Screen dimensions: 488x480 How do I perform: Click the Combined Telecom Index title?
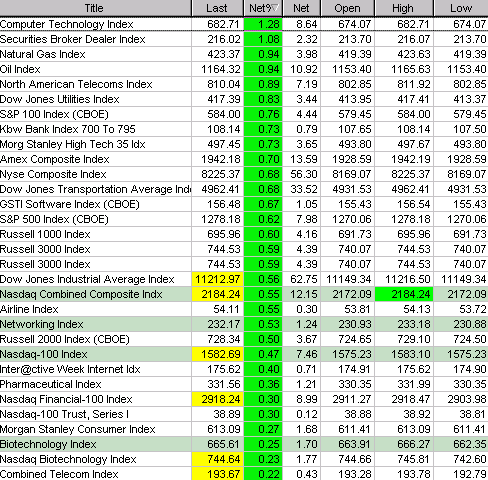click(59, 474)
